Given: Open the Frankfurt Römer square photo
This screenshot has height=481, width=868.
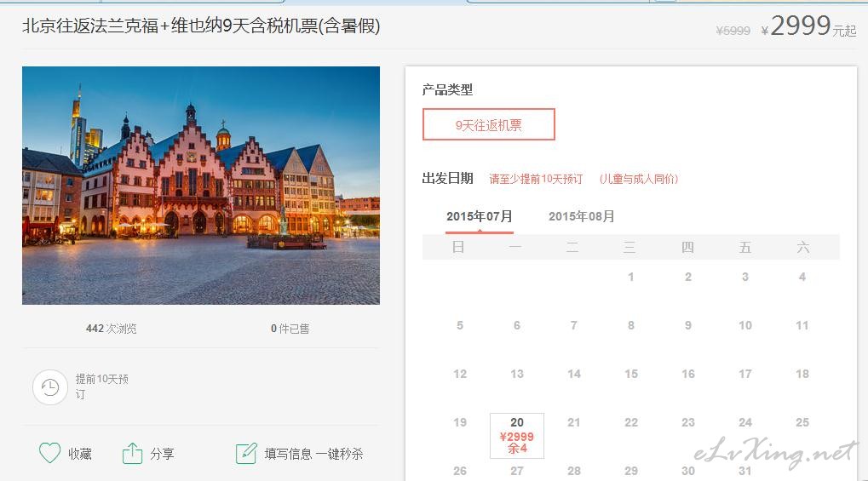Looking at the screenshot, I should [x=201, y=186].
